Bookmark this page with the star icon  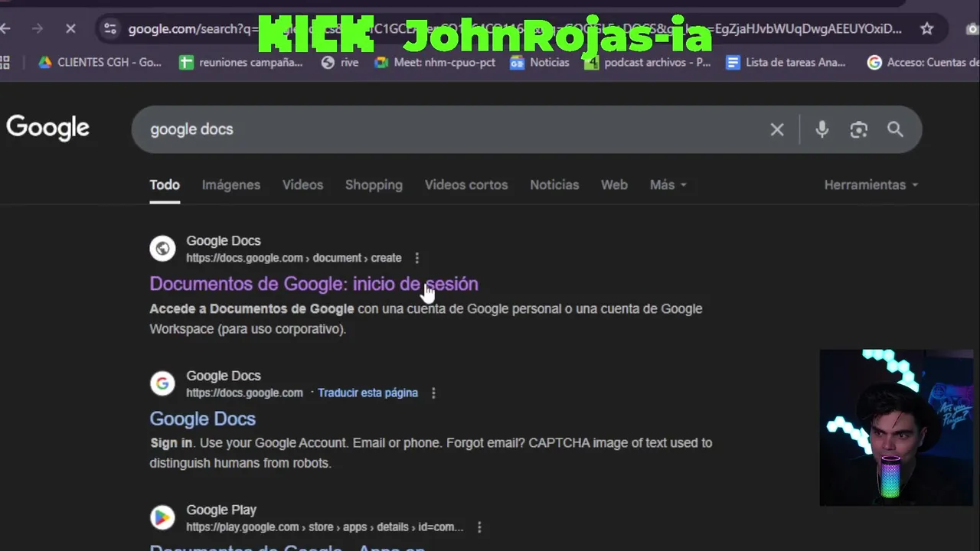click(x=927, y=29)
